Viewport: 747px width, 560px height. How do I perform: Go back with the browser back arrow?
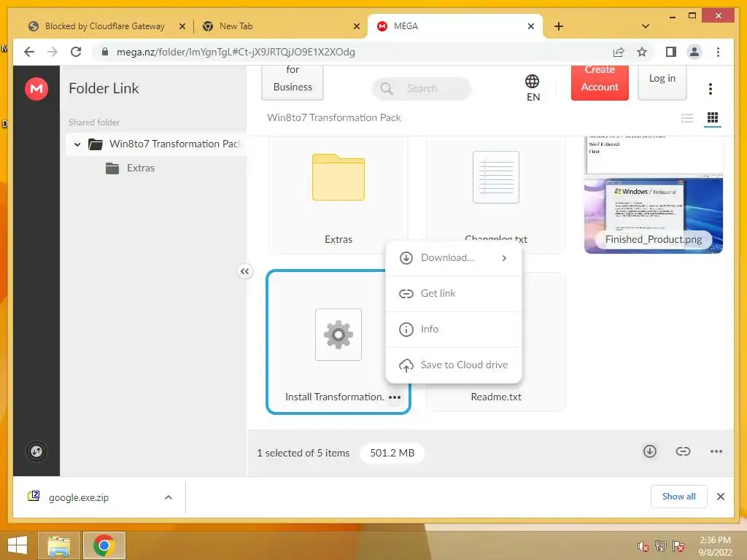(x=29, y=52)
